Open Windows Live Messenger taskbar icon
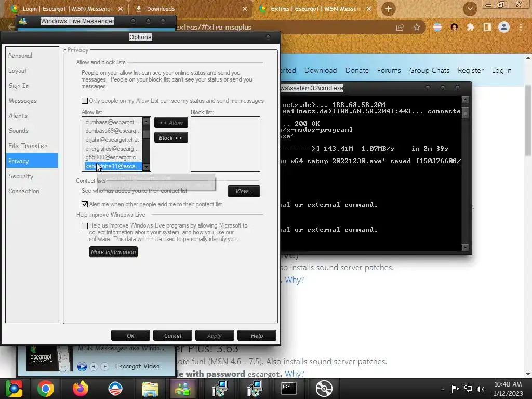This screenshot has height=399, width=532. click(183, 389)
